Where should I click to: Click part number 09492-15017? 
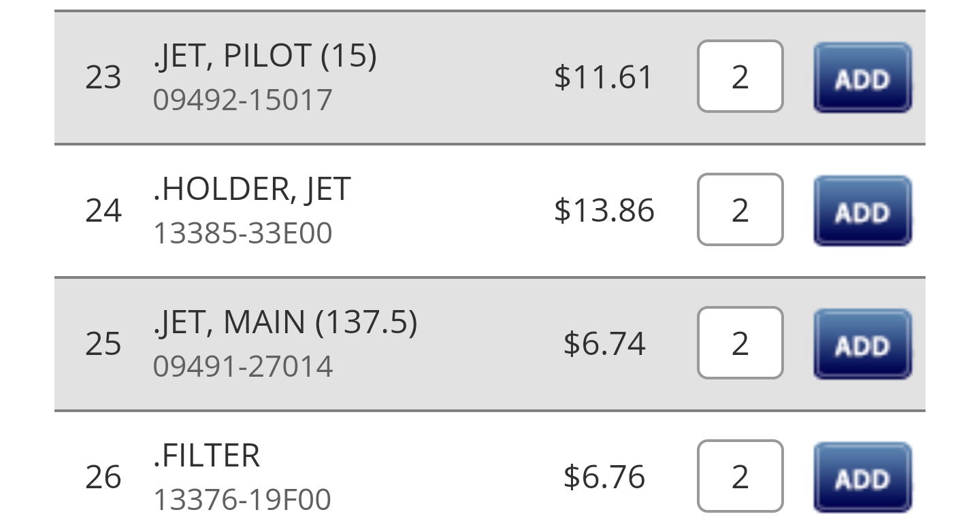click(242, 100)
